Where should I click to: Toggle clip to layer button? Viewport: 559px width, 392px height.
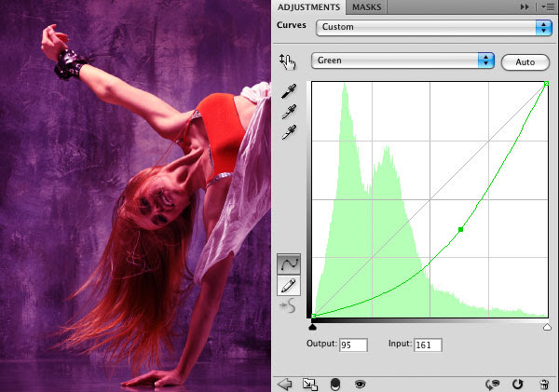click(335, 383)
